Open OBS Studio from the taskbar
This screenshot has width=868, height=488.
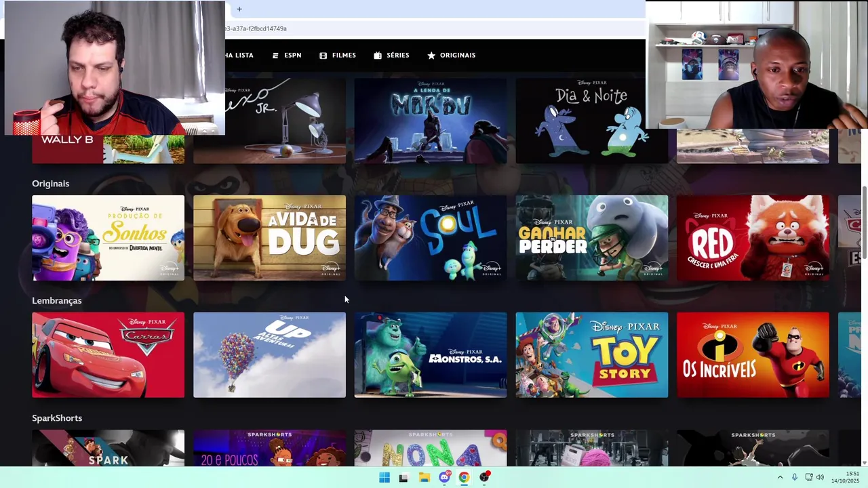coord(484,477)
